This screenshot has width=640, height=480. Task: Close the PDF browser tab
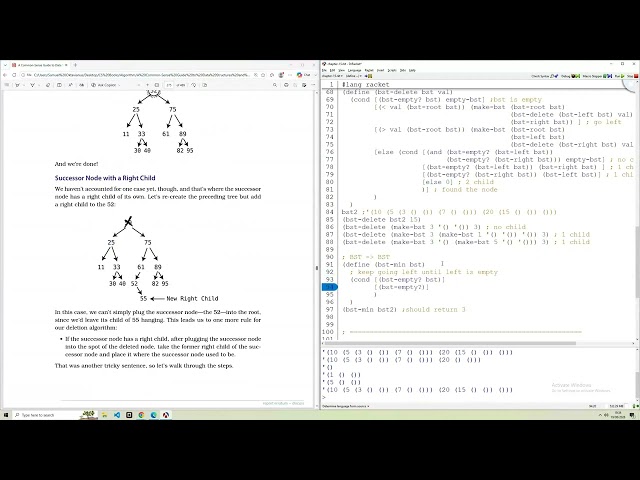click(x=66, y=65)
